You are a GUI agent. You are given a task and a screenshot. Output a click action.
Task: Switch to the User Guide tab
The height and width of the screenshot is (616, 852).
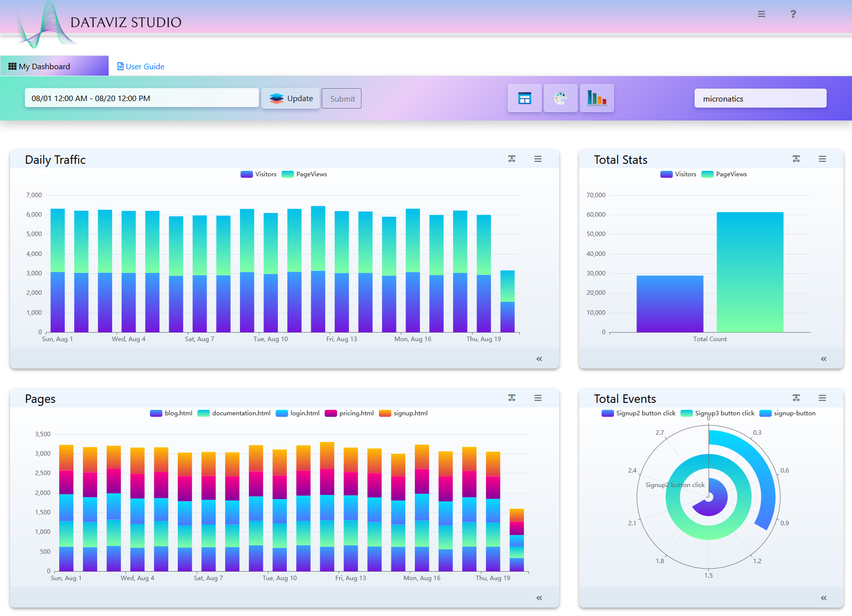[x=141, y=66]
